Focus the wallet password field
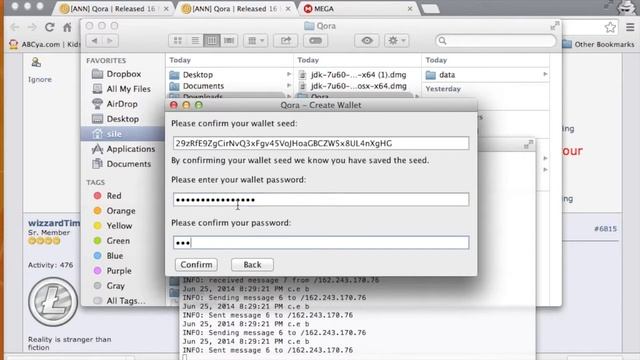 click(321, 200)
